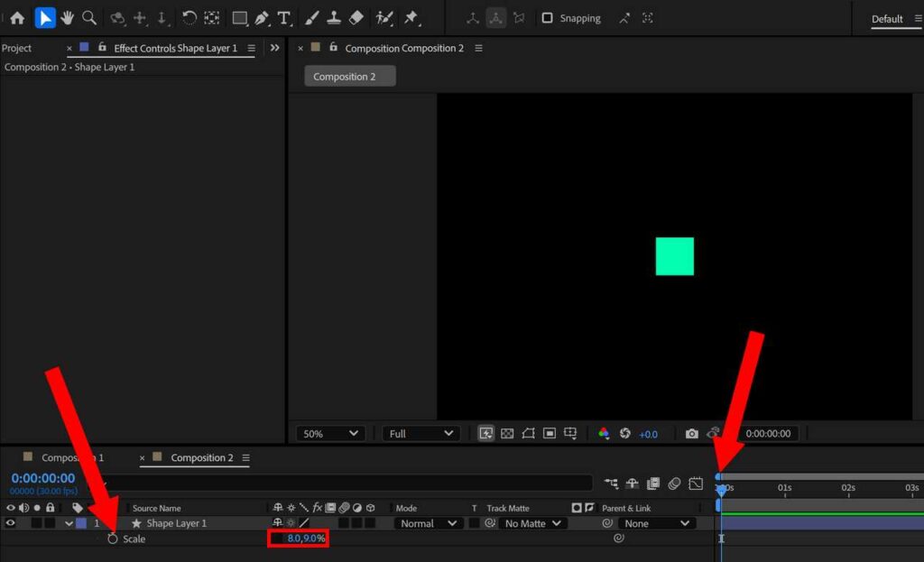Open Composition 2 timeline panel menu

click(245, 457)
